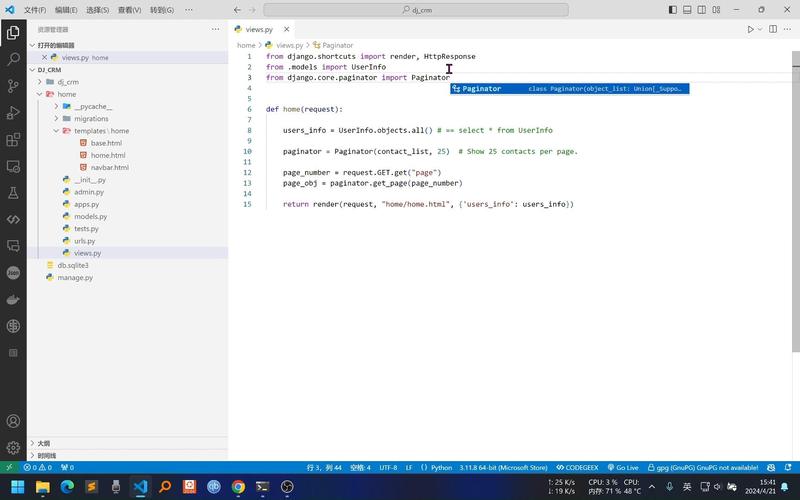800x500 pixels.
Task: Open notifications bell in status bar
Action: pyautogui.click(x=788, y=467)
